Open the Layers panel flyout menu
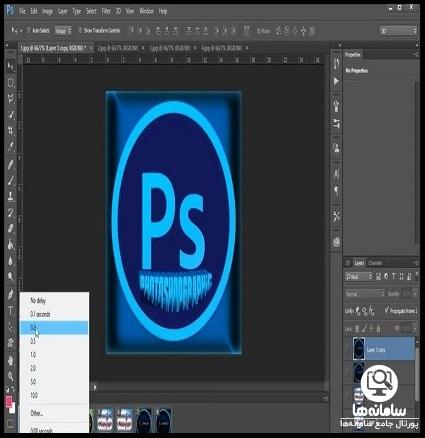 415,263
